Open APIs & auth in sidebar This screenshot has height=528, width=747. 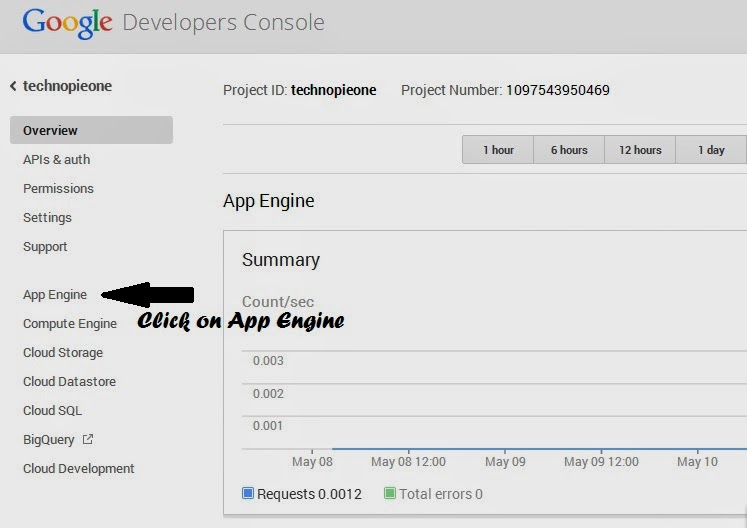click(x=56, y=159)
